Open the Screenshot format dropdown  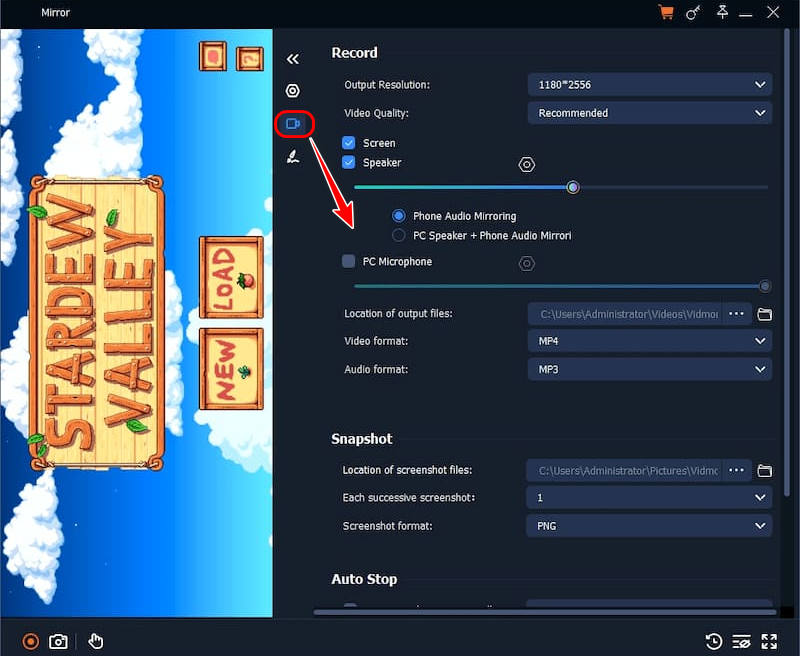[649, 525]
